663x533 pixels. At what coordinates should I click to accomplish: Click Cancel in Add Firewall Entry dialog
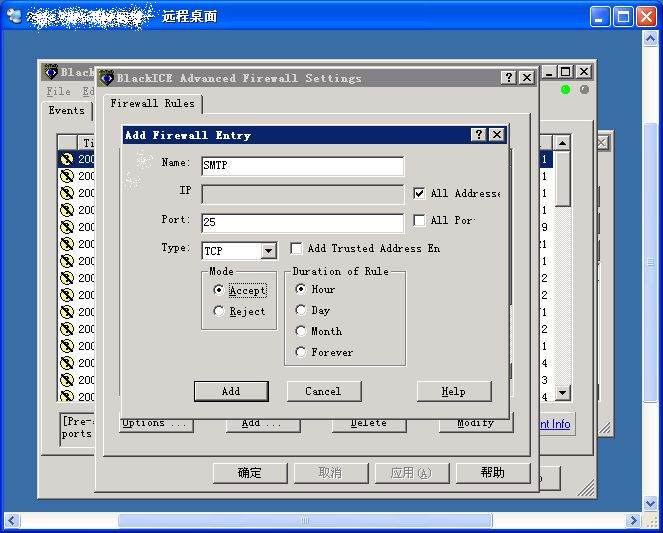324,391
